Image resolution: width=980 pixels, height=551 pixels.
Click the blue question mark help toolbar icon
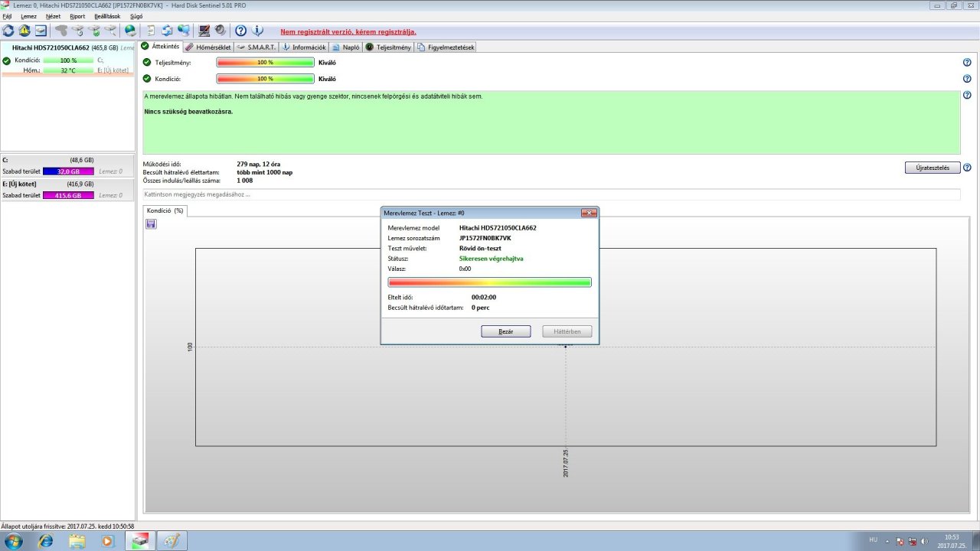(x=241, y=31)
